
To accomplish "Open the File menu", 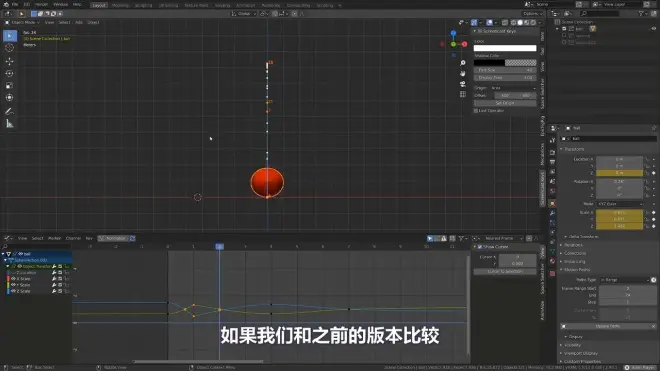I will click(x=15, y=4).
